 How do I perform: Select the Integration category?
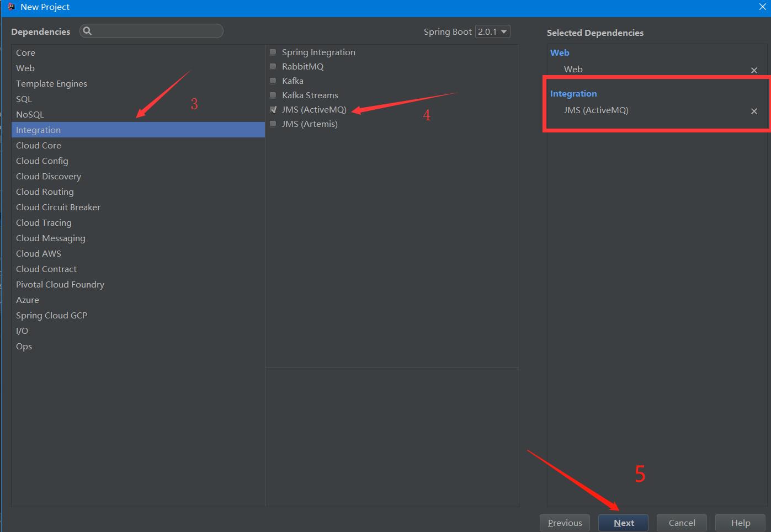(138, 130)
